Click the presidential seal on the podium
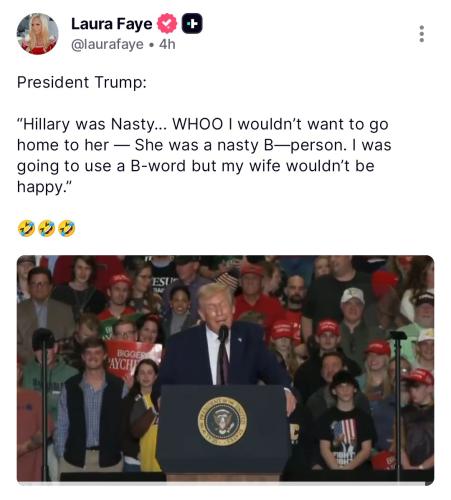Image resolution: width=451 pixels, height=500 pixels. click(x=222, y=421)
